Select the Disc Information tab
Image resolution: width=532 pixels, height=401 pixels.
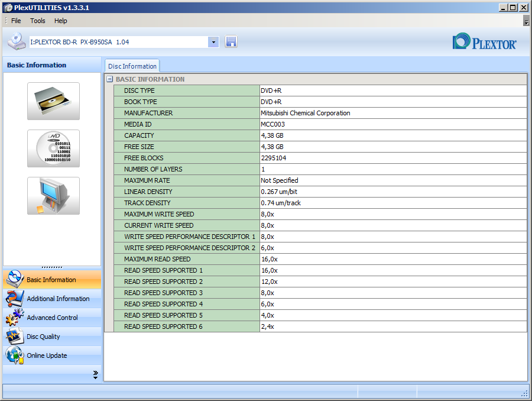pyautogui.click(x=132, y=66)
